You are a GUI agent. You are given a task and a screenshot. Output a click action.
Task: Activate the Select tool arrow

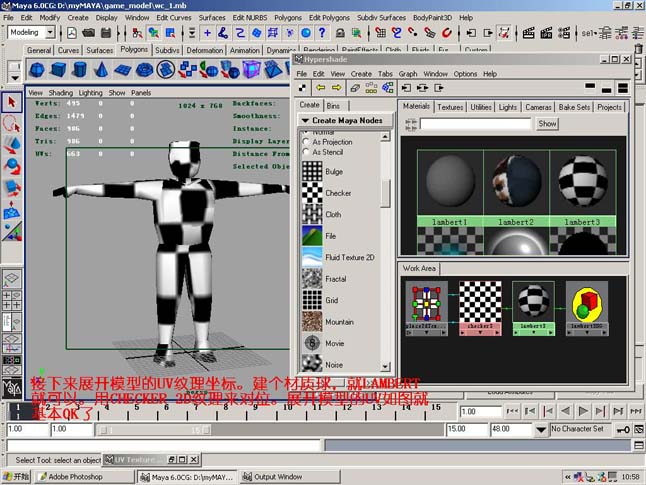point(12,102)
